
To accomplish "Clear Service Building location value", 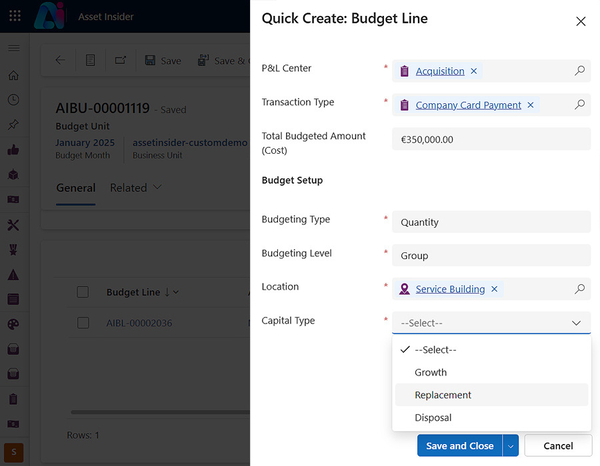I will 494,289.
